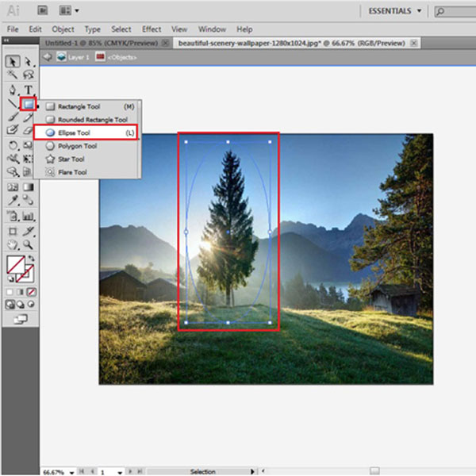This screenshot has height=476, width=476.
Task: Choose Ellipse Tool from flyout menu
Action: tap(79, 132)
